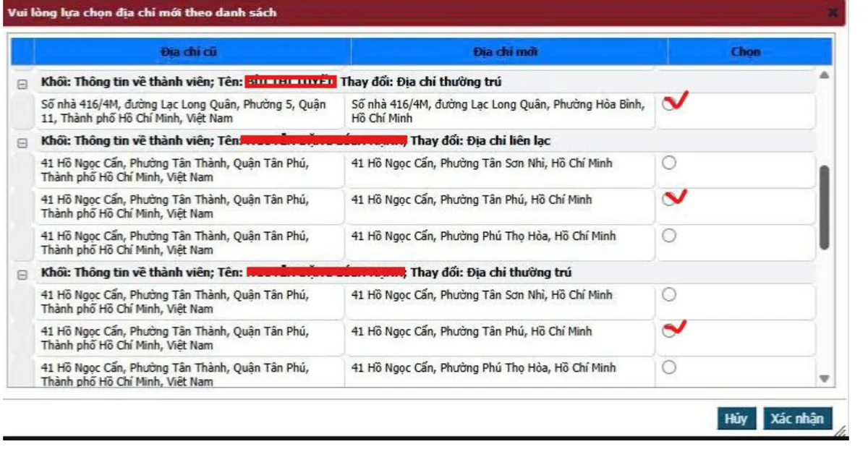868x457 pixels.
Task: Click the scrollbar down arrow
Action: 824,378
